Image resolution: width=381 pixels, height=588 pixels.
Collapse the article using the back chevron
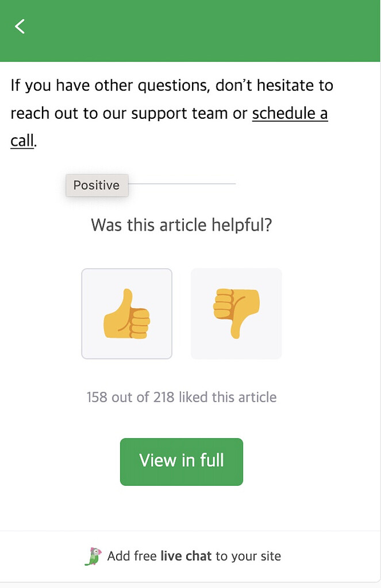point(19,26)
